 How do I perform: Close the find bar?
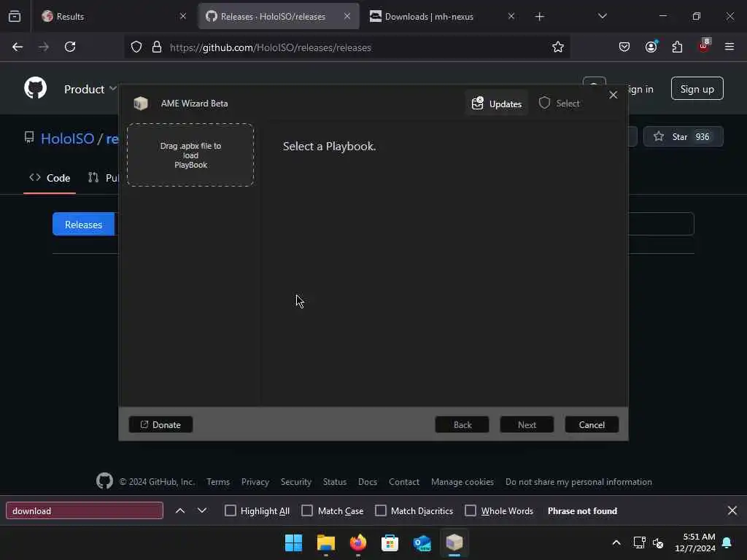coord(732,510)
